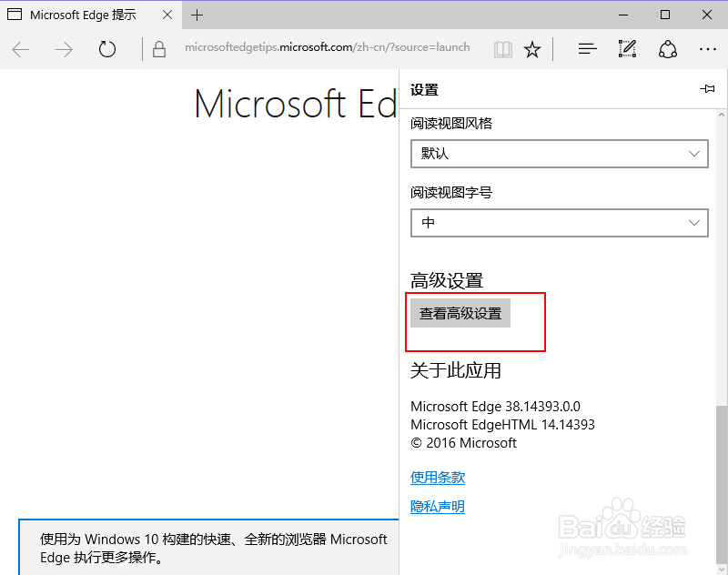
Task: Click the scrollbar down arrow in settings
Action: pyautogui.click(x=722, y=569)
